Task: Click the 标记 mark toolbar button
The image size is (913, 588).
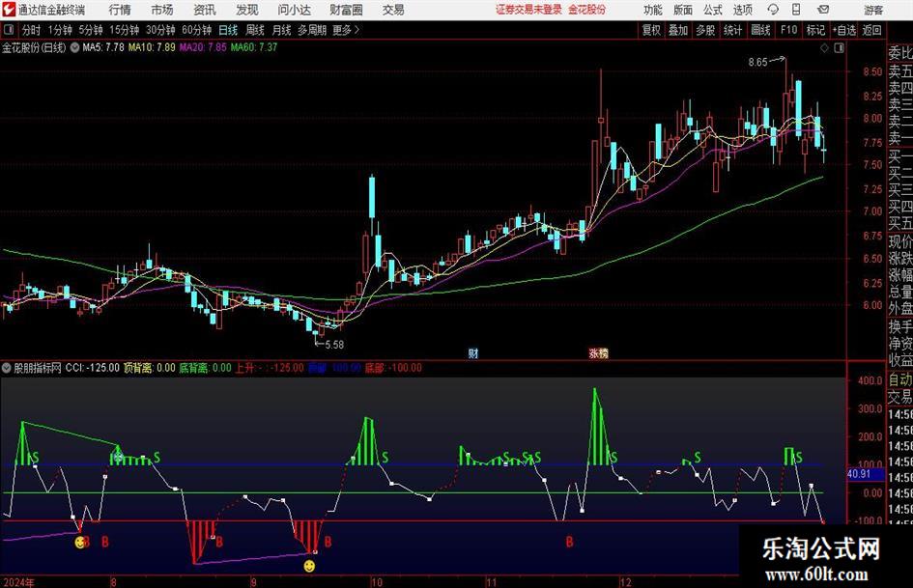Action: pyautogui.click(x=815, y=30)
